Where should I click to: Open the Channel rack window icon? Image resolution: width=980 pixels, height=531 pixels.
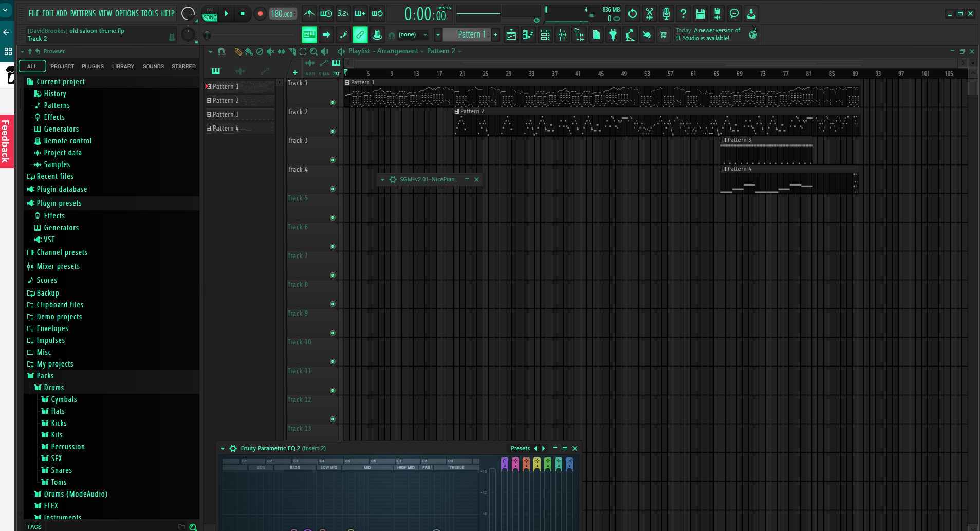click(545, 34)
